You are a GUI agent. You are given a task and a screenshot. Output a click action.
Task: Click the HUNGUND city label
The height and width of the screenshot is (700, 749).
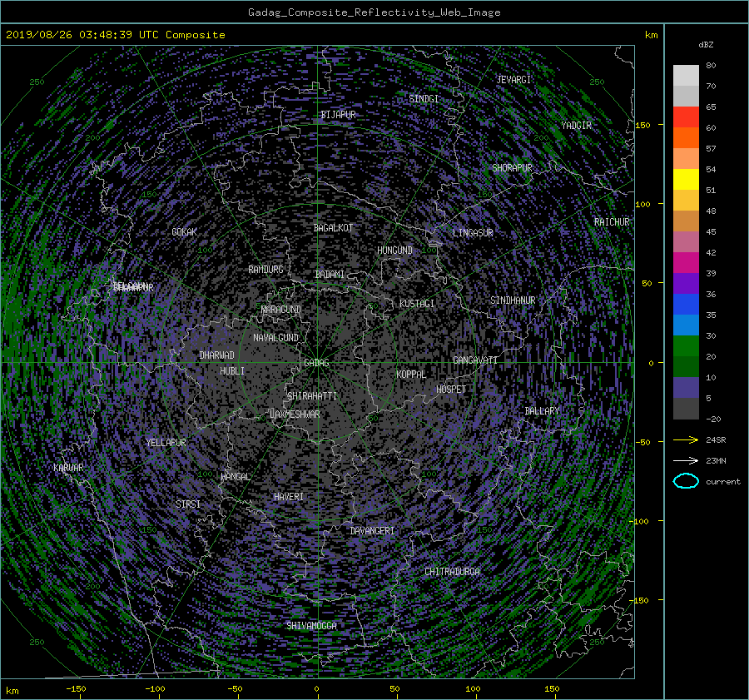tap(394, 251)
